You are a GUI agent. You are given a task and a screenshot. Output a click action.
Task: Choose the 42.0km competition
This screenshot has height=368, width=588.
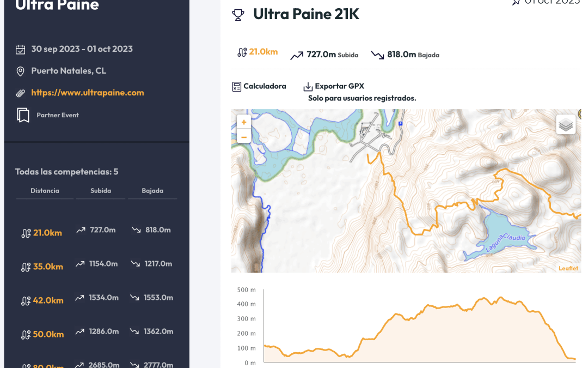(48, 300)
